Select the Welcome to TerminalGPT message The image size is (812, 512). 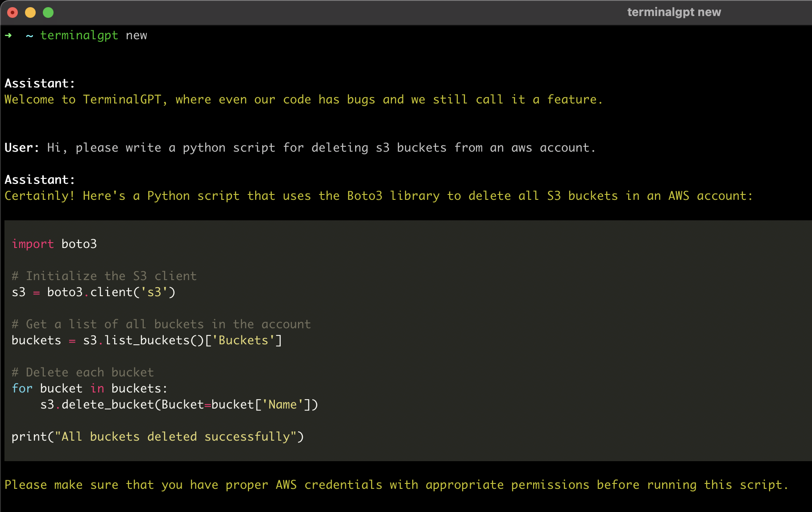(303, 99)
